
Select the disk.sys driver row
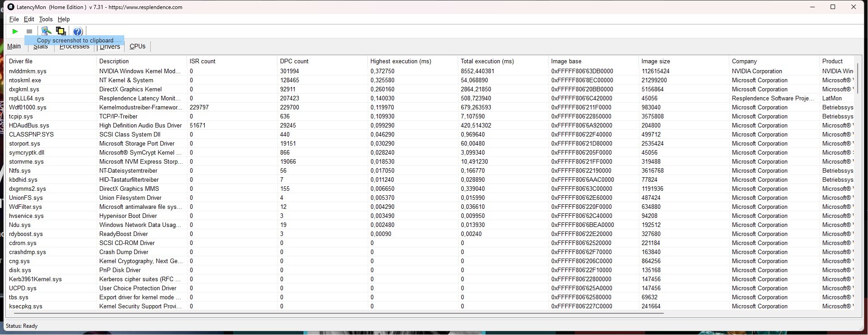[431, 270]
